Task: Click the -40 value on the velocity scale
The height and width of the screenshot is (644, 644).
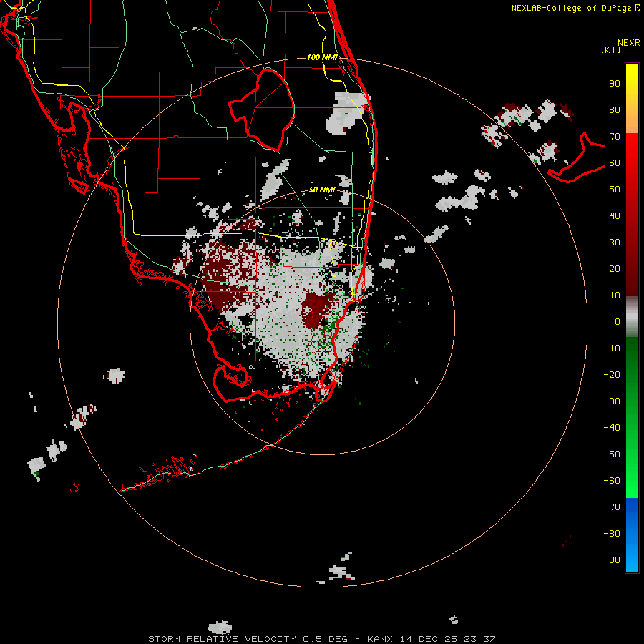Action: (x=612, y=428)
